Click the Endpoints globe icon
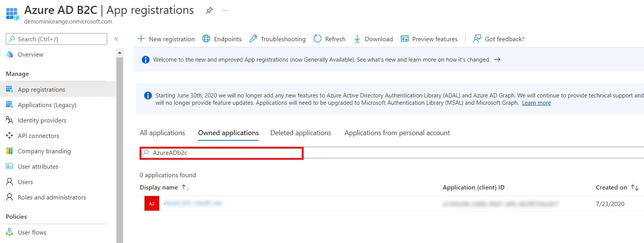Image resolution: width=644 pixels, height=243 pixels. 206,39
